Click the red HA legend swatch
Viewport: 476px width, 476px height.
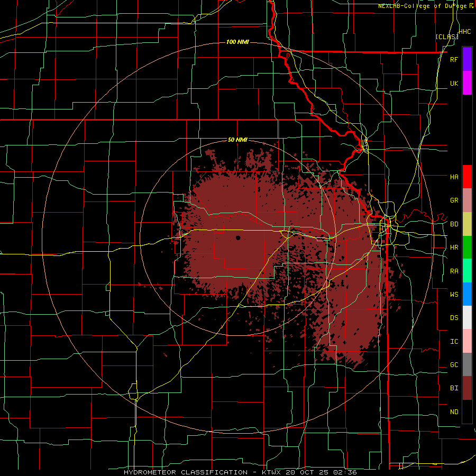point(467,177)
